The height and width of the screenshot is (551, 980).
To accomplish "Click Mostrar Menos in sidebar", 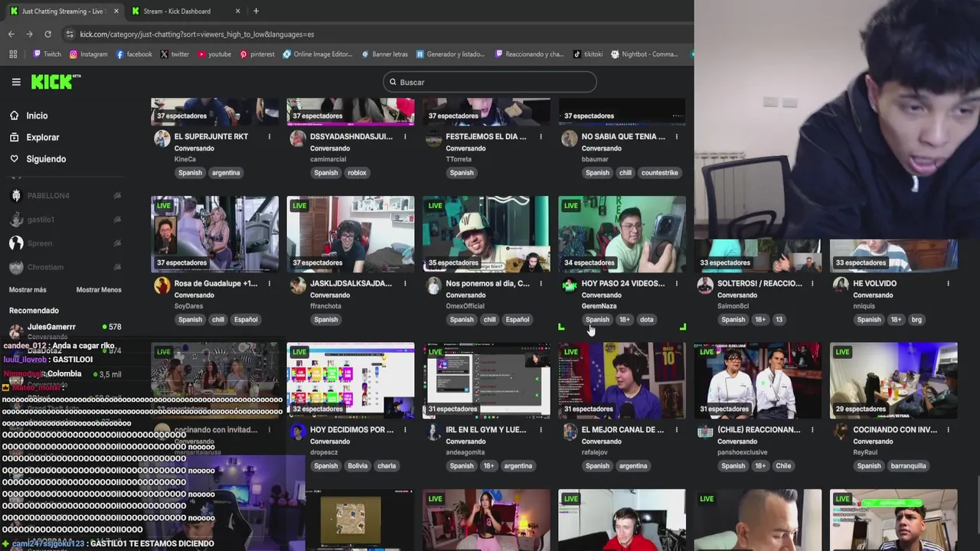I will click(99, 290).
